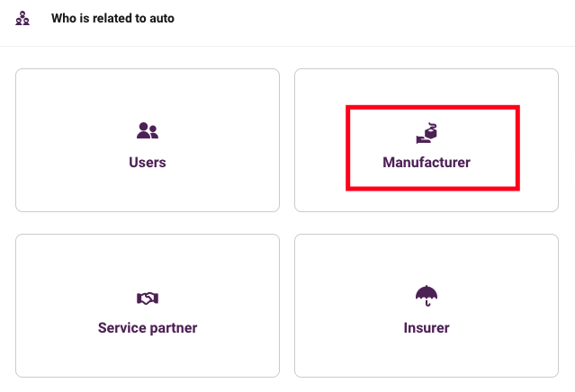Click the 'Who is related to auto' heading
Viewport: 575px width, 392px height.
(x=113, y=18)
